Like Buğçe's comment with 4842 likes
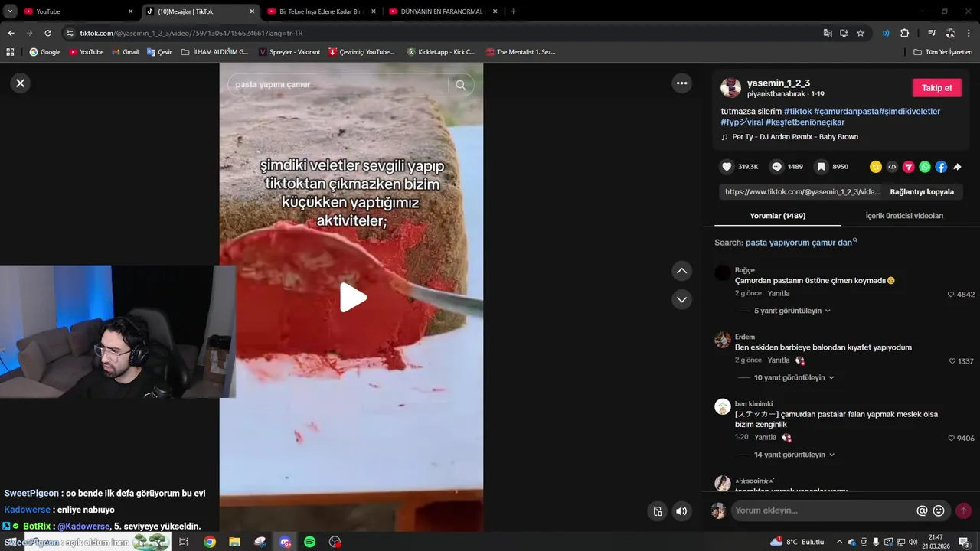This screenshot has width=980, height=551. coord(951,295)
